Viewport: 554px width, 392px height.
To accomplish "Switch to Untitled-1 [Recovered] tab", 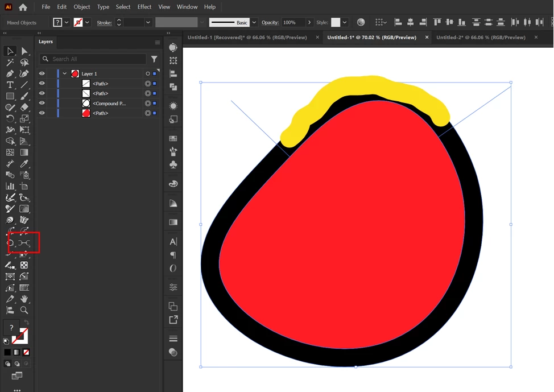I will pos(247,37).
